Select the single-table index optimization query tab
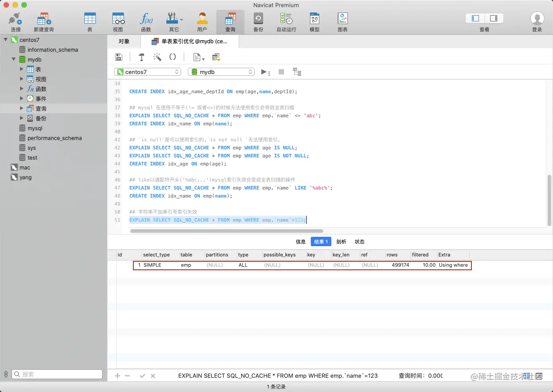The width and height of the screenshot is (553, 392). coord(190,41)
